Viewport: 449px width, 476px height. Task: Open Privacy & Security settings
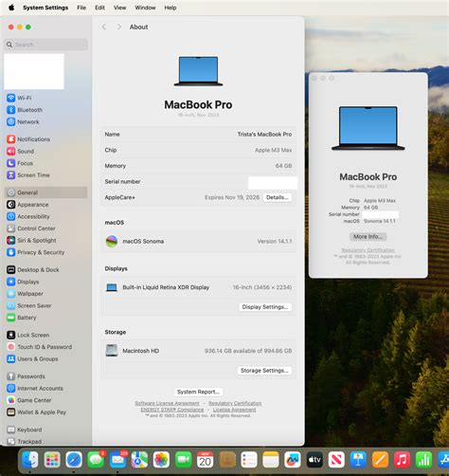pos(35,252)
